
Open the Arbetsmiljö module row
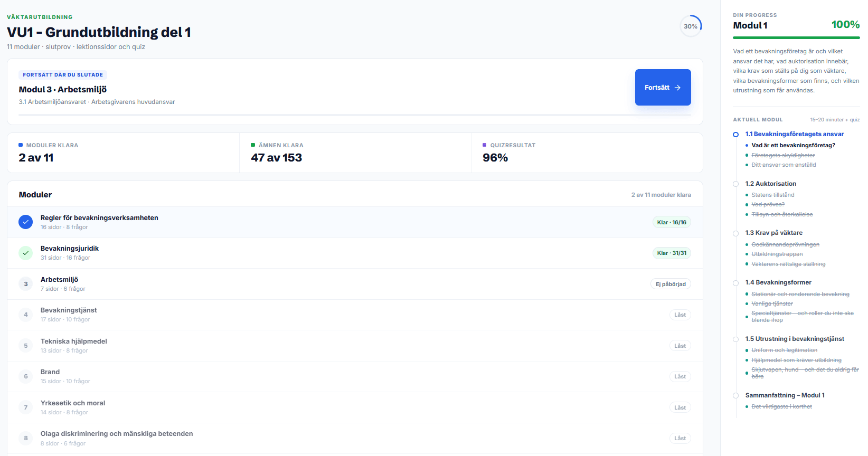tap(355, 284)
